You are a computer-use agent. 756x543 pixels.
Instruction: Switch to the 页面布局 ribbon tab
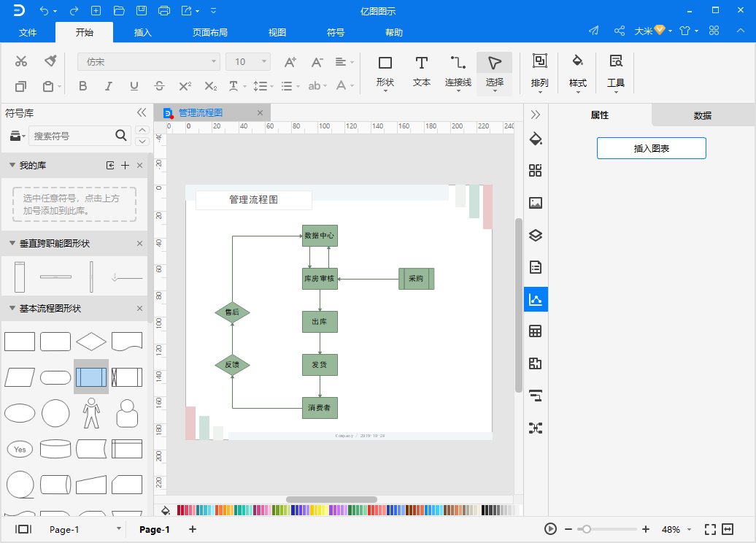pos(209,32)
